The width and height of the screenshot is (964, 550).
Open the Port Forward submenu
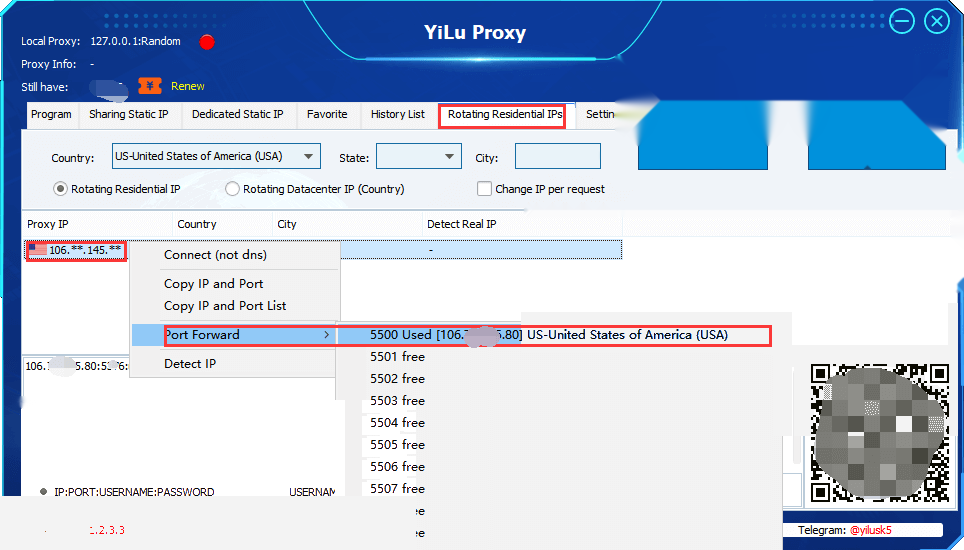234,335
